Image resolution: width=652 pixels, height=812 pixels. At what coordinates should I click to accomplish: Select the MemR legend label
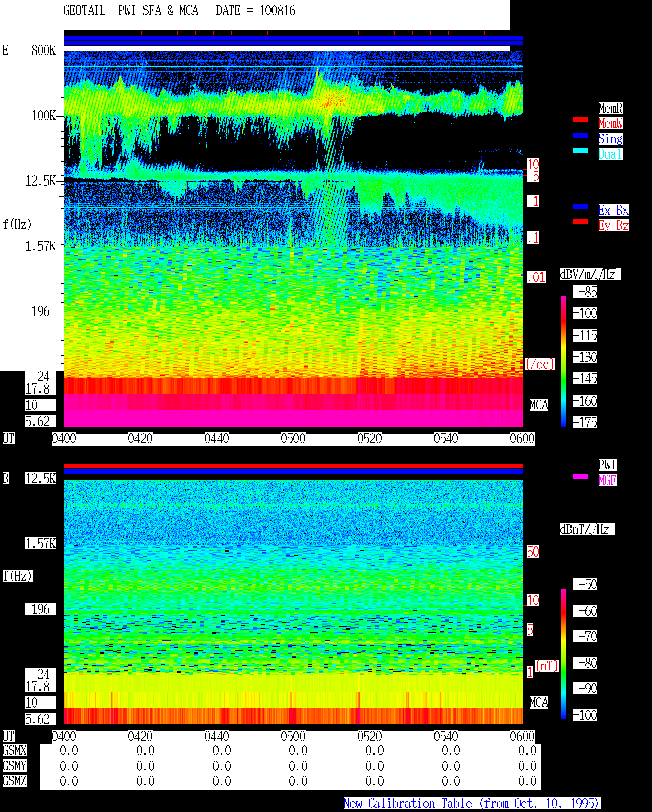pos(610,108)
